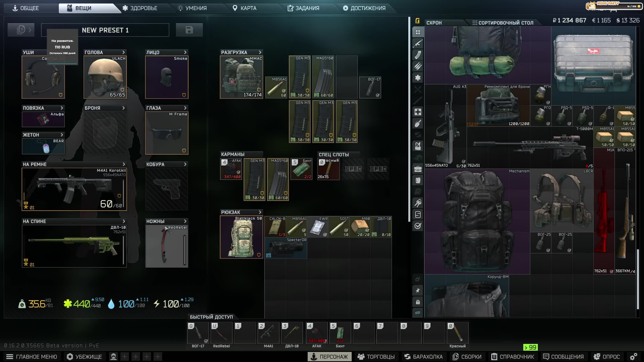Filter stash by containers briefcase icon

[x=418, y=169]
